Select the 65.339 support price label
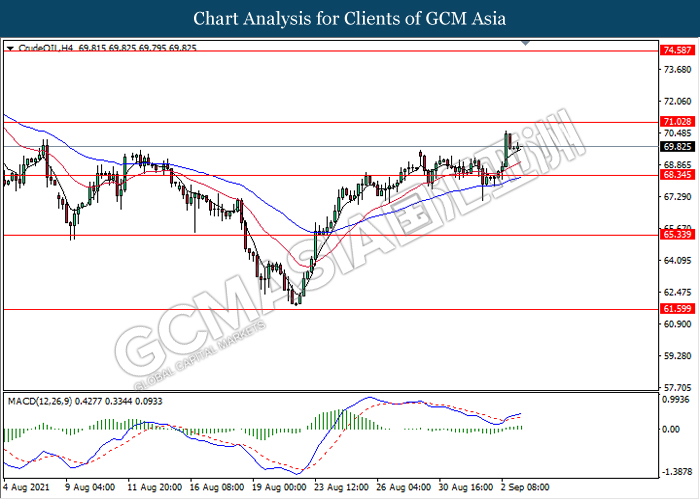The height and width of the screenshot is (500, 700). click(677, 235)
